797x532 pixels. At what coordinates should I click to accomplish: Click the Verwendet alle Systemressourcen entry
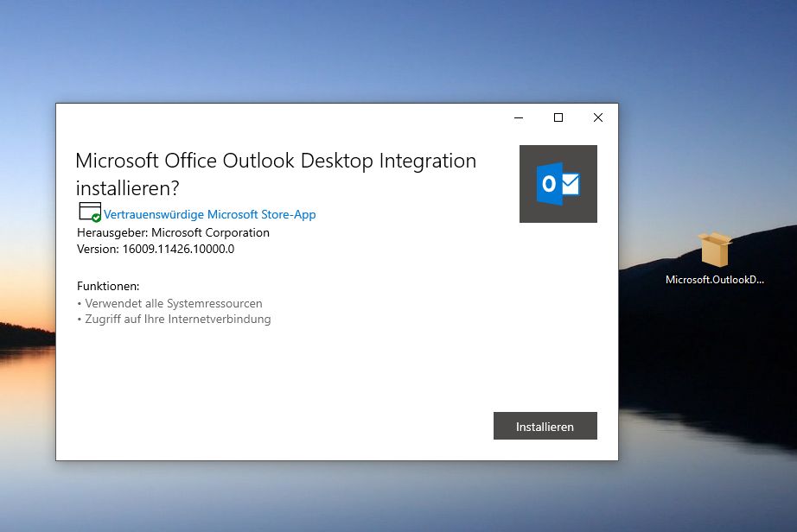tap(169, 303)
